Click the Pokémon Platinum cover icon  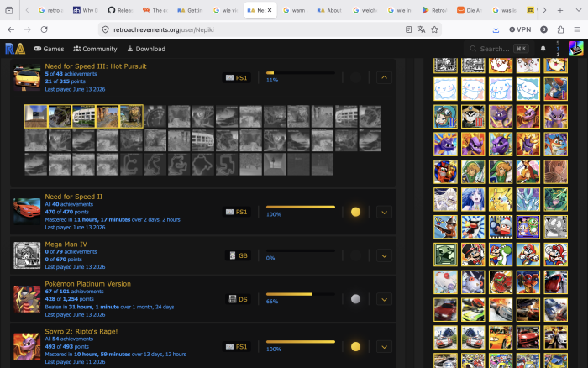coord(27,299)
